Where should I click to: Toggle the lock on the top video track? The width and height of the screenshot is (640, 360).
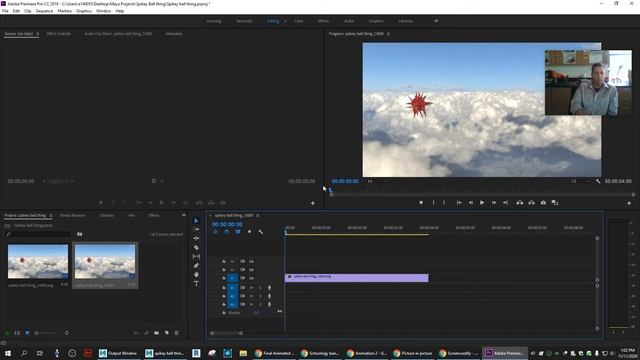224,261
